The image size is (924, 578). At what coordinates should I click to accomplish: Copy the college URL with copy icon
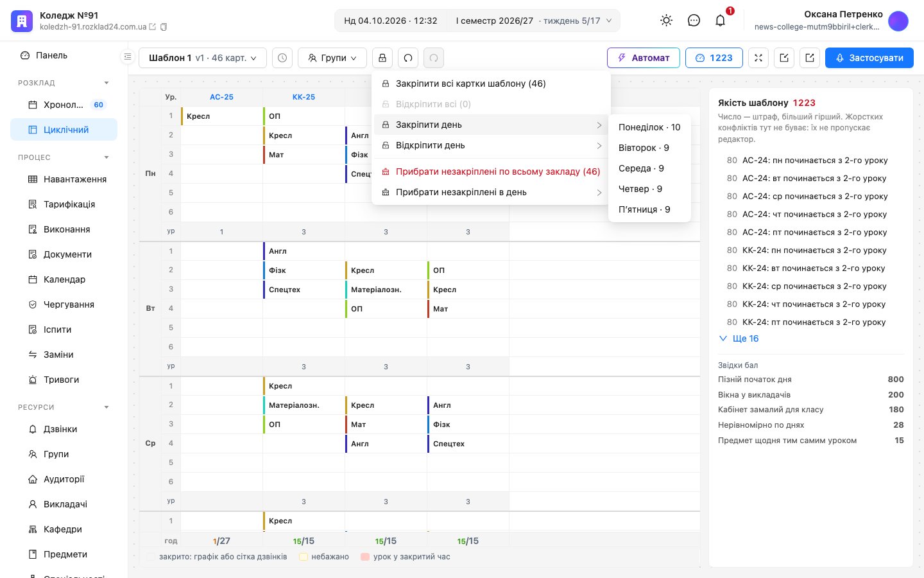pyautogui.click(x=164, y=27)
